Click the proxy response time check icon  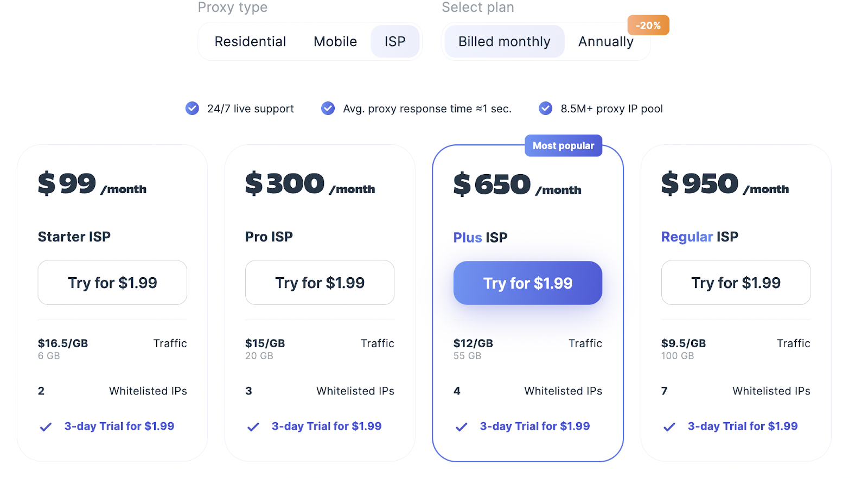coord(328,109)
